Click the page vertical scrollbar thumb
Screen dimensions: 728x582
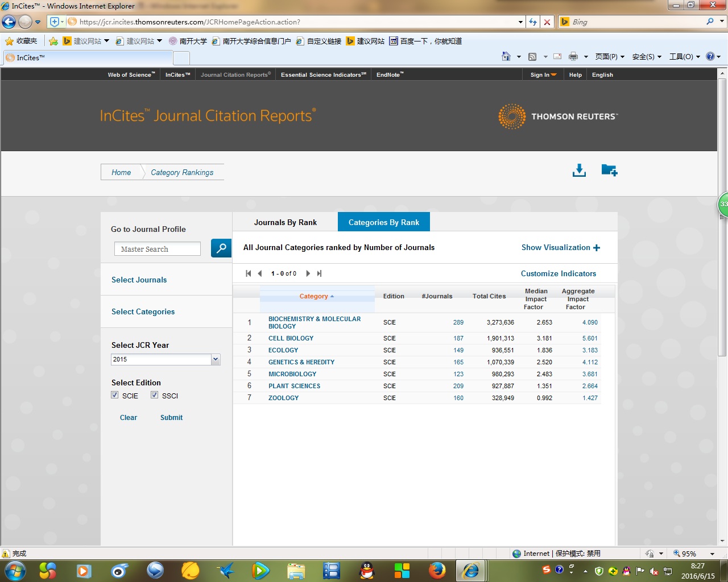point(722,216)
